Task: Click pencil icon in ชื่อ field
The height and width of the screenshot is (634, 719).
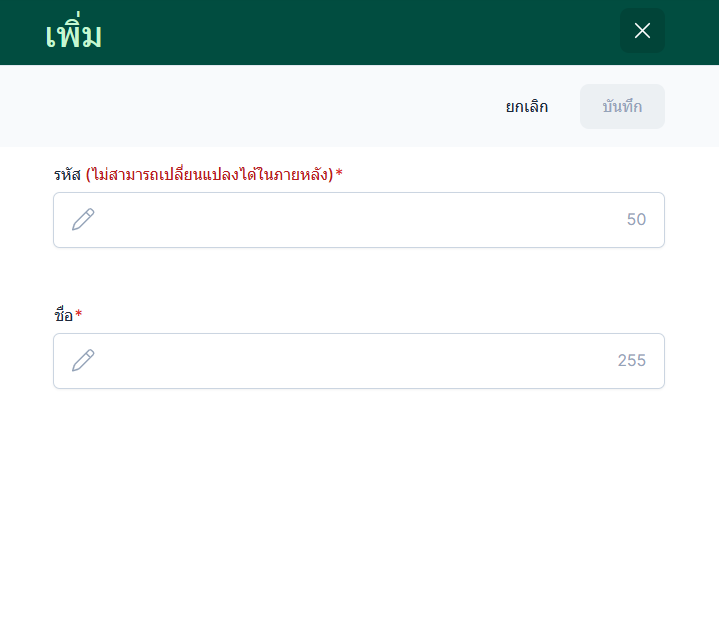Action: pos(83,360)
